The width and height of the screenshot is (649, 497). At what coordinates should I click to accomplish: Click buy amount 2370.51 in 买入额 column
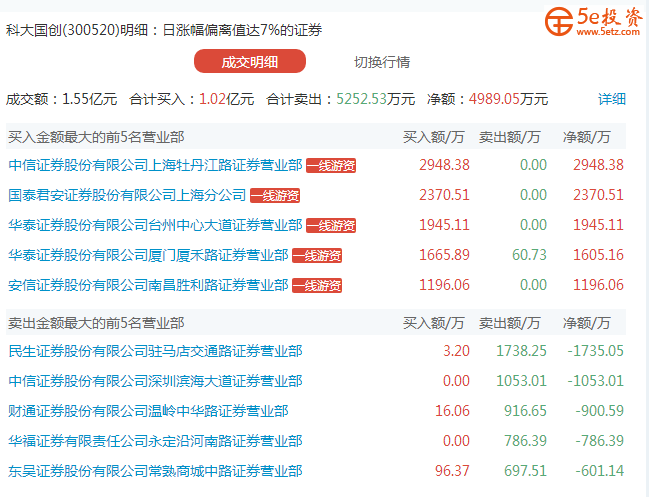click(444, 195)
